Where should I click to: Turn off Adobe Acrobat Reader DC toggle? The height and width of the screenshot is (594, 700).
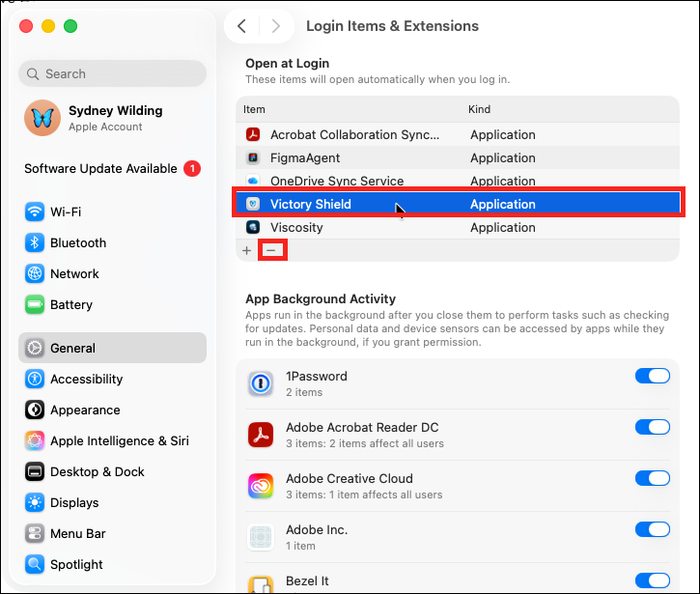pos(653,427)
